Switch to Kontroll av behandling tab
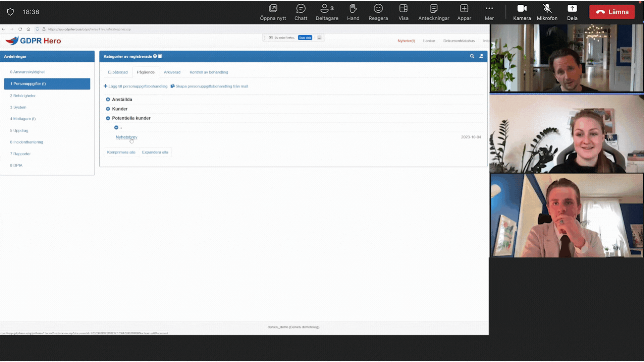644x362 pixels. 209,72
